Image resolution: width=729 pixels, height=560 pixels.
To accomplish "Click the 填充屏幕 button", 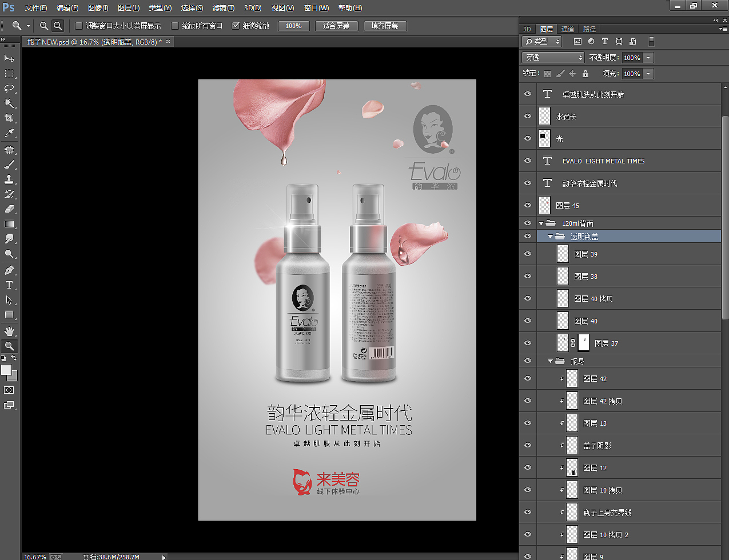I will 385,26.
